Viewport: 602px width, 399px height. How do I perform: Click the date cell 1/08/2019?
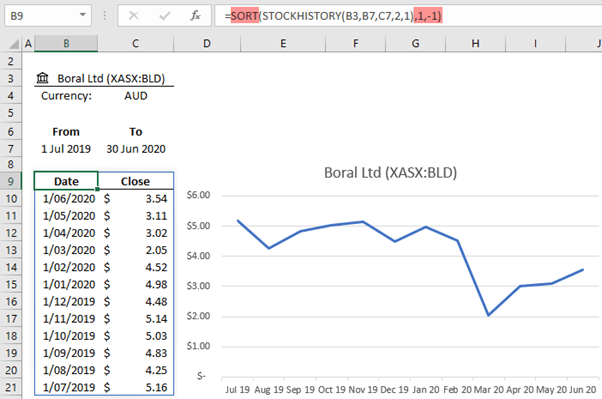pyautogui.click(x=66, y=370)
